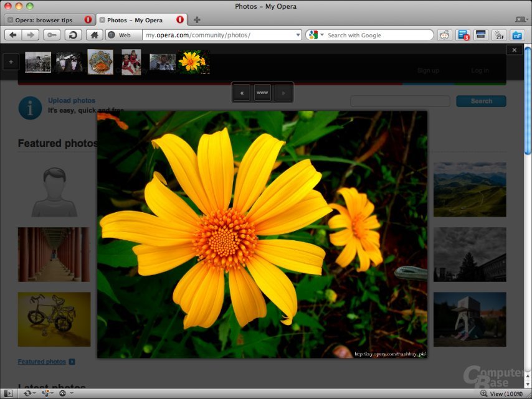
Task: Select the children in red thumbnail
Action: 131,62
